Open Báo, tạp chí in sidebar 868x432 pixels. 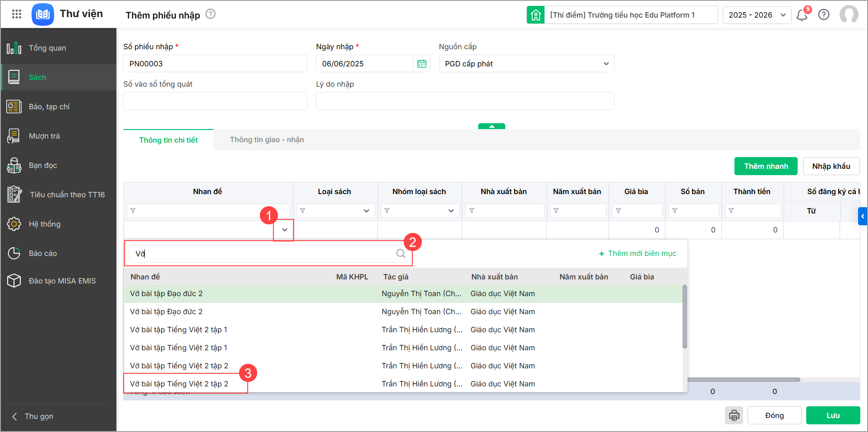click(59, 107)
